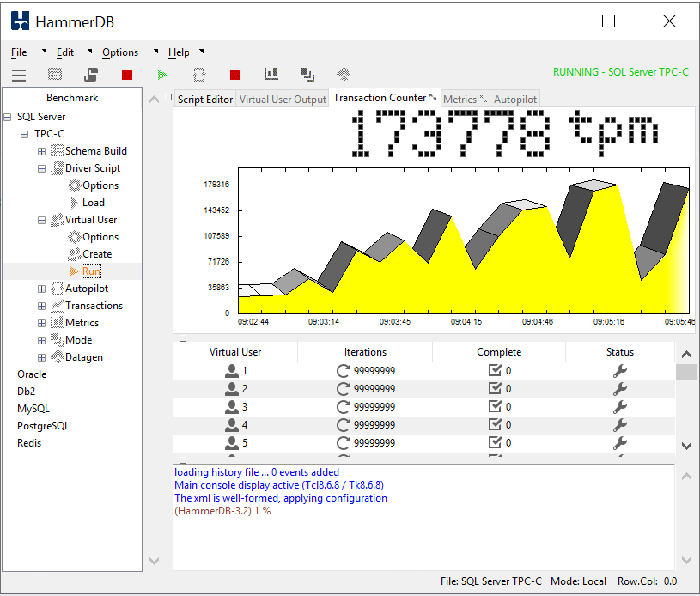Expand the Schema Build node

point(41,151)
